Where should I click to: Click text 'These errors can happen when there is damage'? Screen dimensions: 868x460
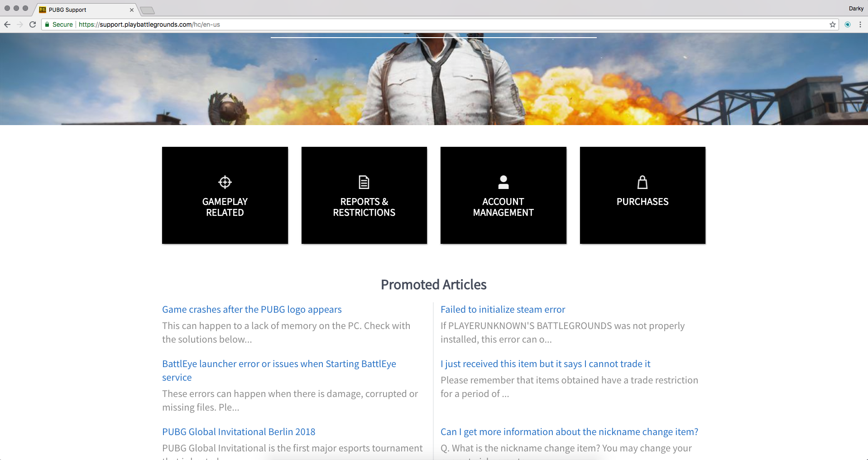(262, 394)
